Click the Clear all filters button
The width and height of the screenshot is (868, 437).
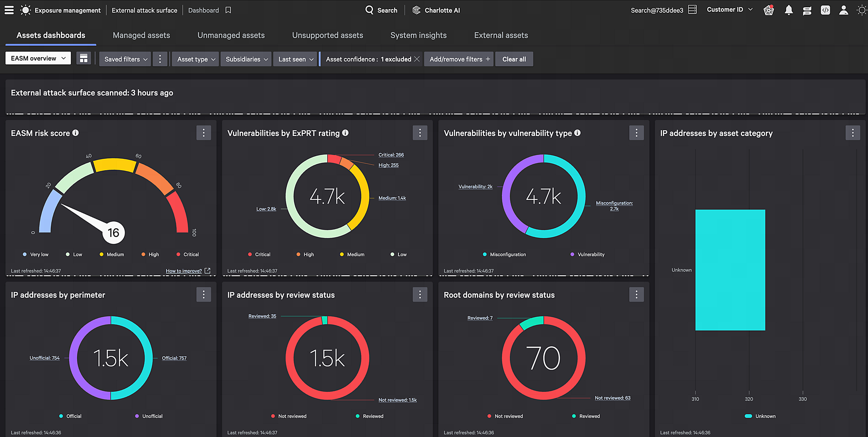514,59
